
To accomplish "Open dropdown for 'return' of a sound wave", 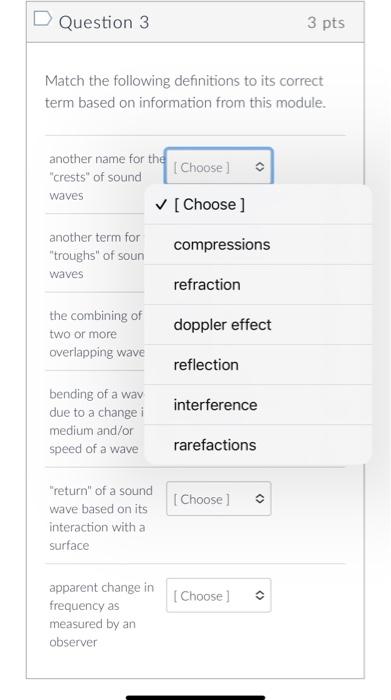I will click(x=219, y=499).
